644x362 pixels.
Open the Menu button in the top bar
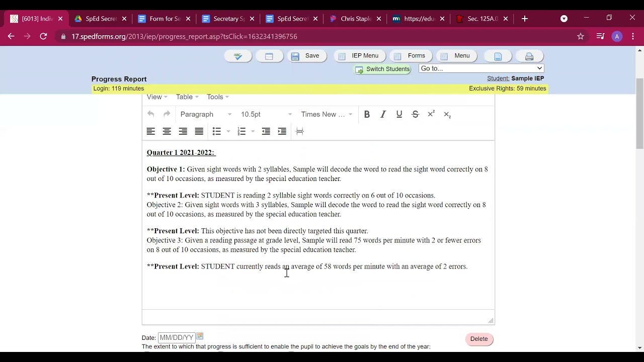click(456, 56)
